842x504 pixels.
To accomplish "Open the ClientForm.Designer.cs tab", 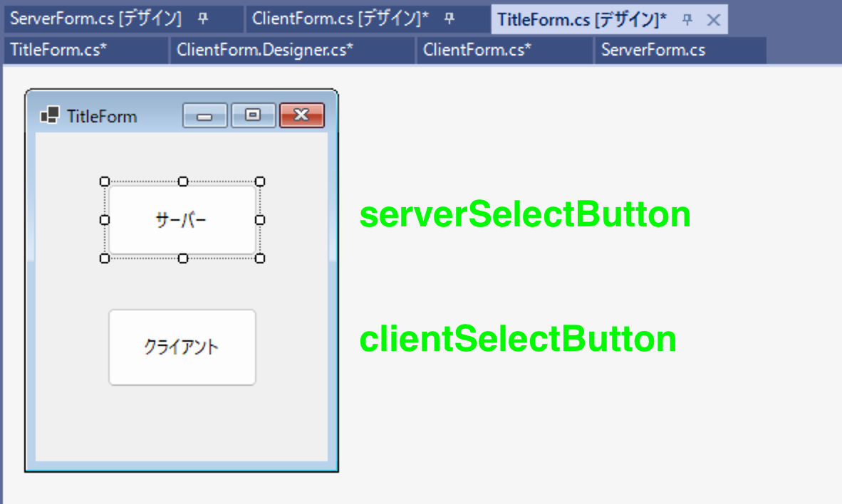I will (x=263, y=50).
